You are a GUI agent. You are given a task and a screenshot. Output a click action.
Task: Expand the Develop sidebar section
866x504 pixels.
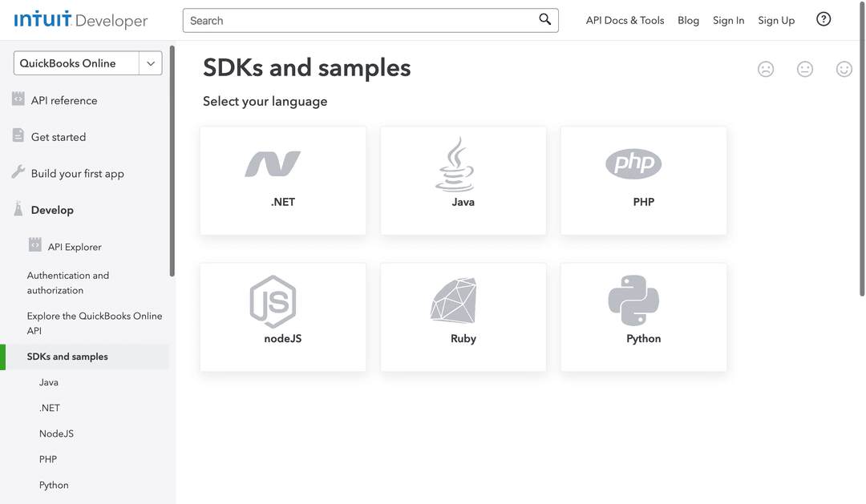pos(53,209)
